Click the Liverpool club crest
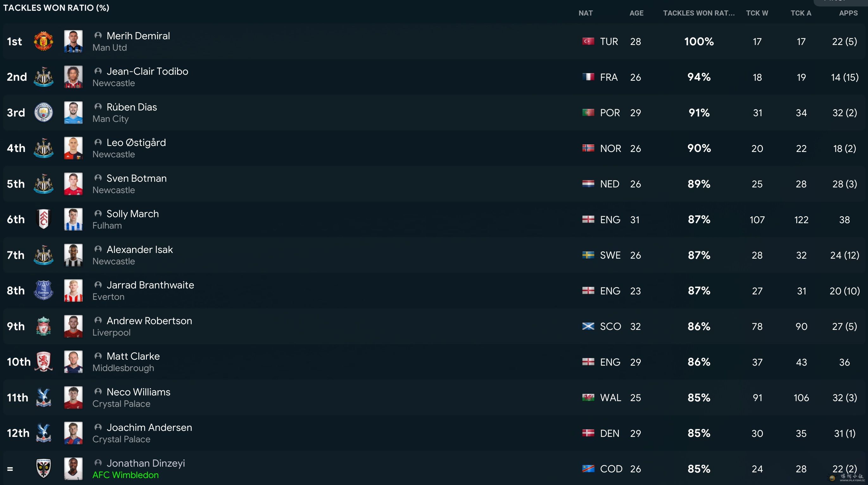The width and height of the screenshot is (868, 485). (43, 326)
